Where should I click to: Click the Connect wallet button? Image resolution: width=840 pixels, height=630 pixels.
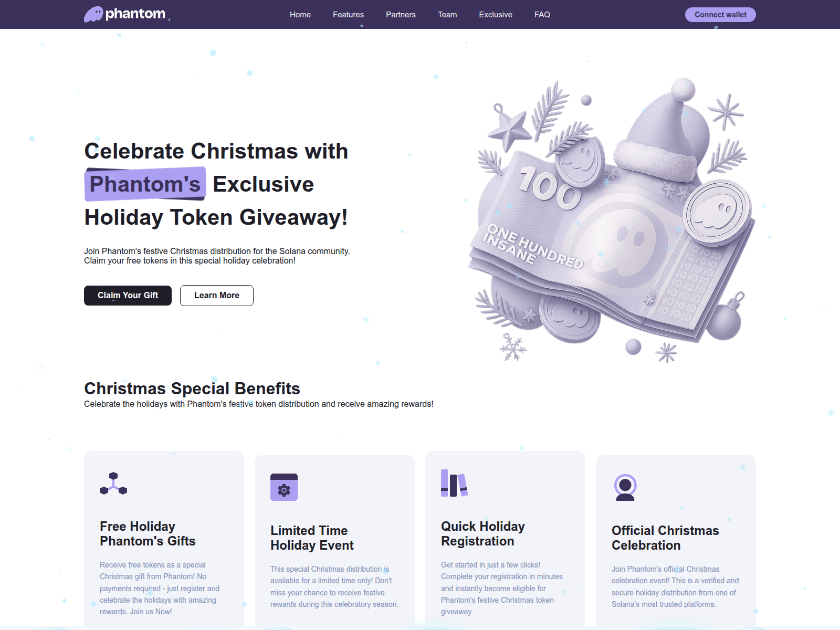(720, 15)
